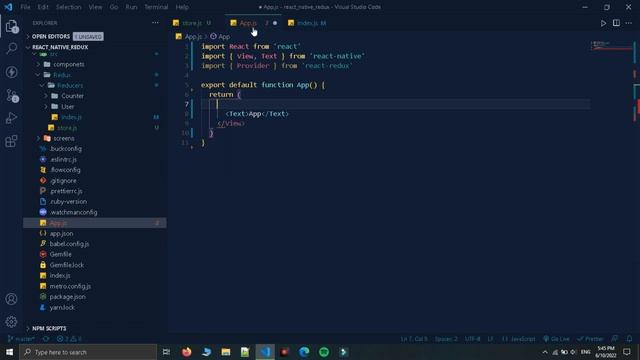Click Go Live in the status bar

click(x=556, y=339)
